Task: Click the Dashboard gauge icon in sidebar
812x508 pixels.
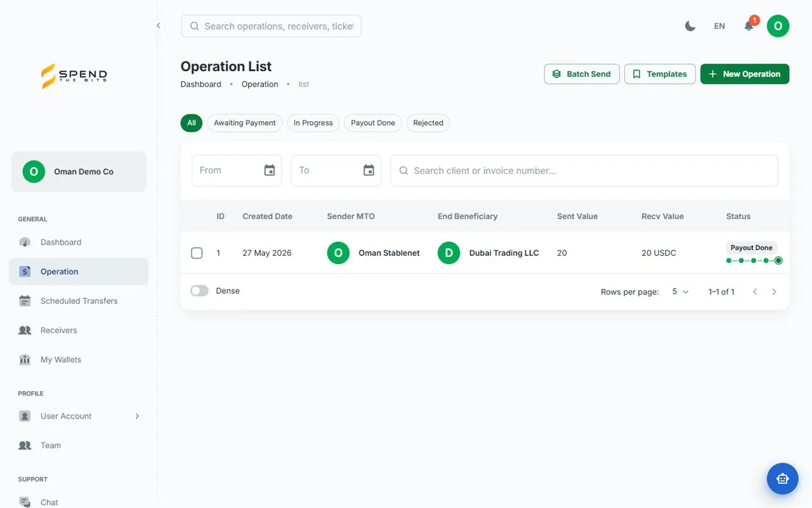Action: [x=25, y=242]
